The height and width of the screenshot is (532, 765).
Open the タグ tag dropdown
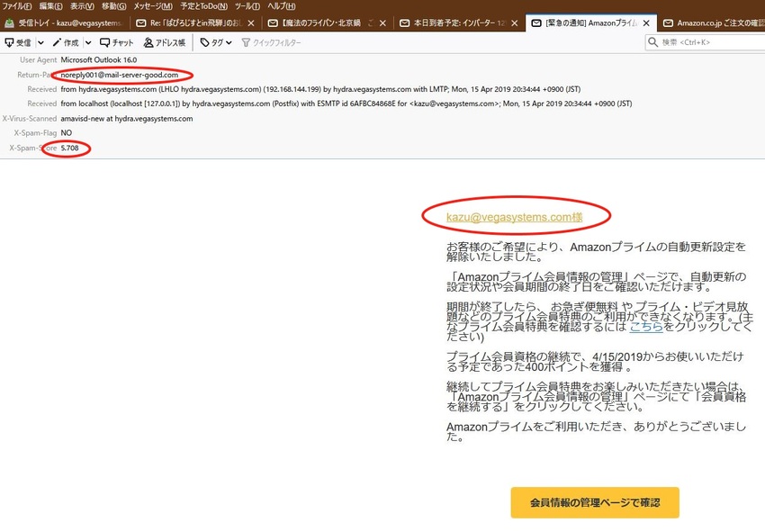pyautogui.click(x=216, y=43)
